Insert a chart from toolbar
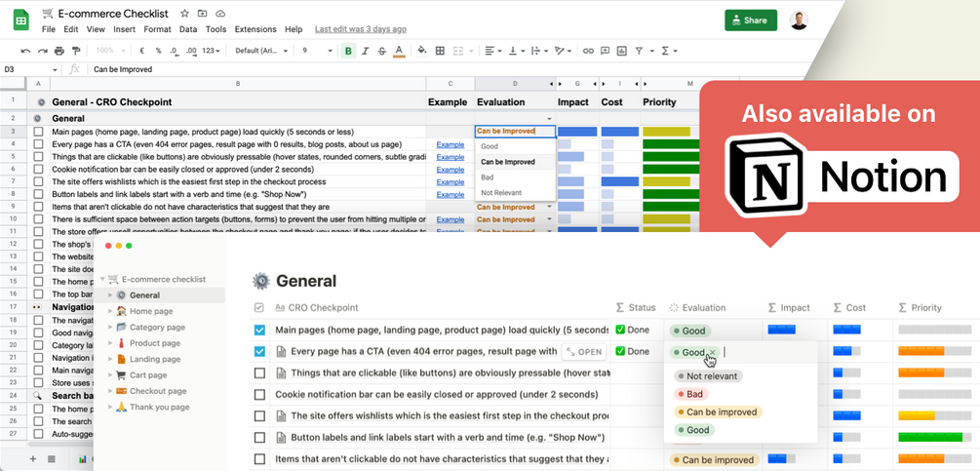Screen dimensions: 980x471 [x=622, y=52]
